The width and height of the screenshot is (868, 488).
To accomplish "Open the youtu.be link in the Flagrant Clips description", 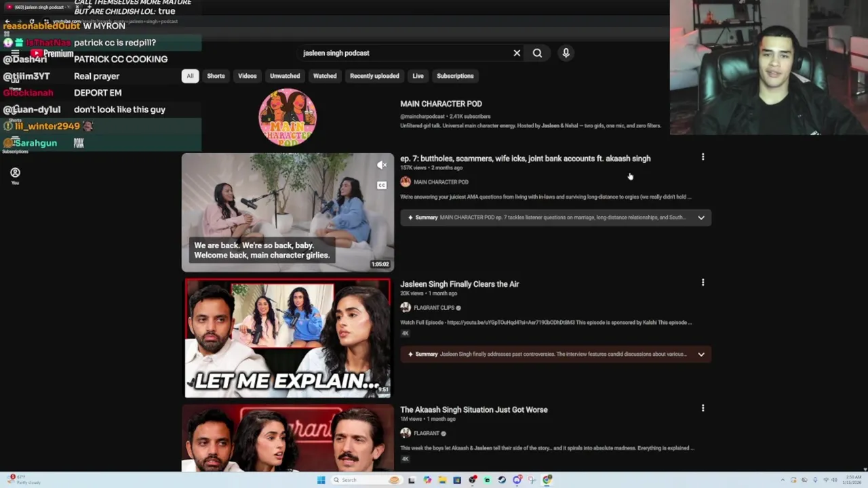I will pos(511,323).
